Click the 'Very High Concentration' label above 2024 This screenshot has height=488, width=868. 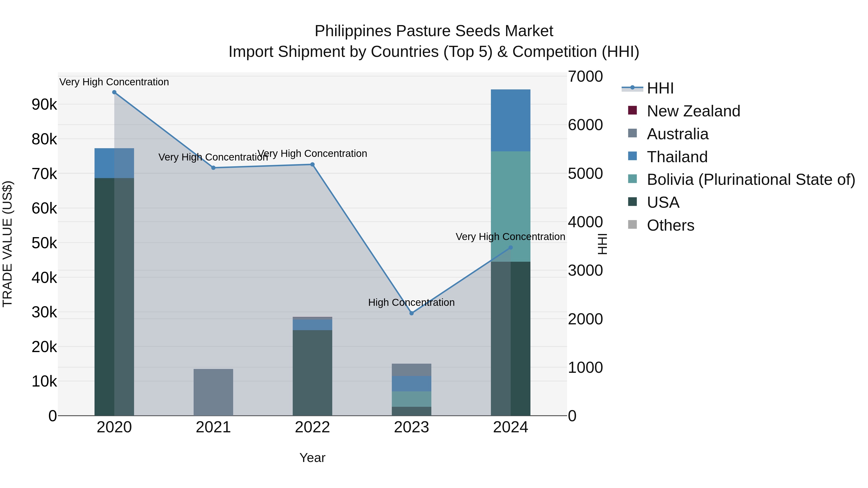tap(510, 237)
